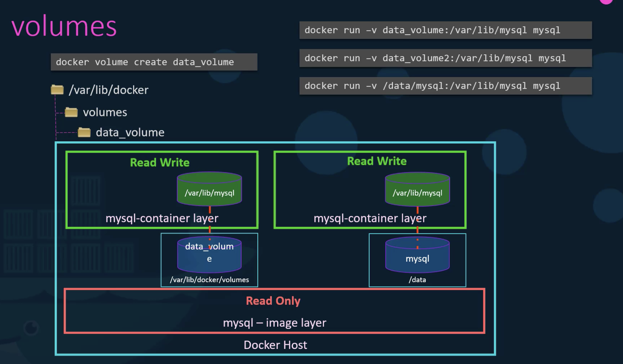Select the /var/lib/docker tree label
Screen dimensions: 623x364
109,90
